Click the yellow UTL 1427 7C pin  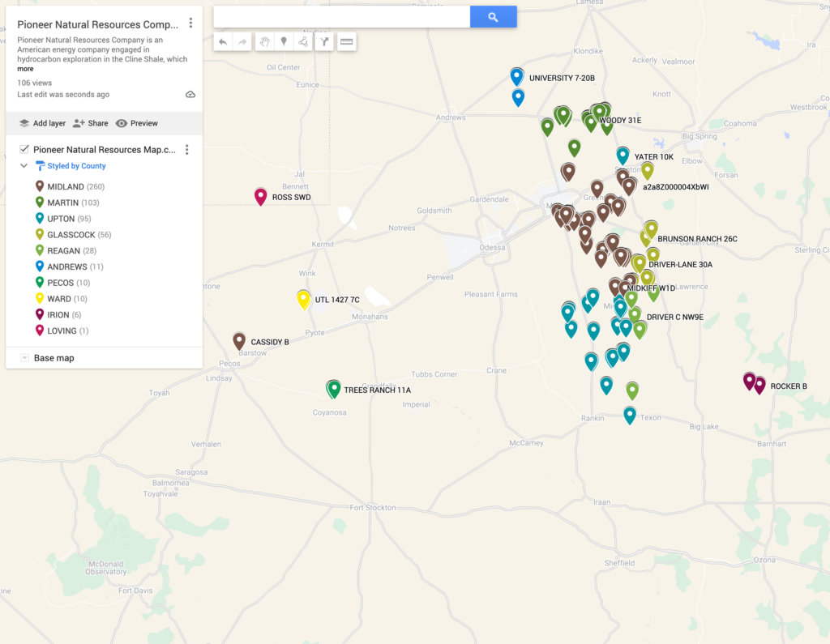point(303,300)
